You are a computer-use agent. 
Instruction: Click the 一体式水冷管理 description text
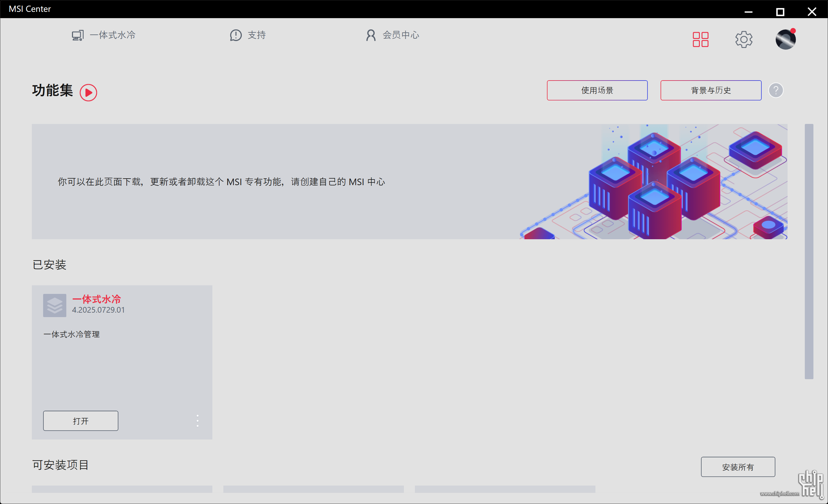click(72, 334)
